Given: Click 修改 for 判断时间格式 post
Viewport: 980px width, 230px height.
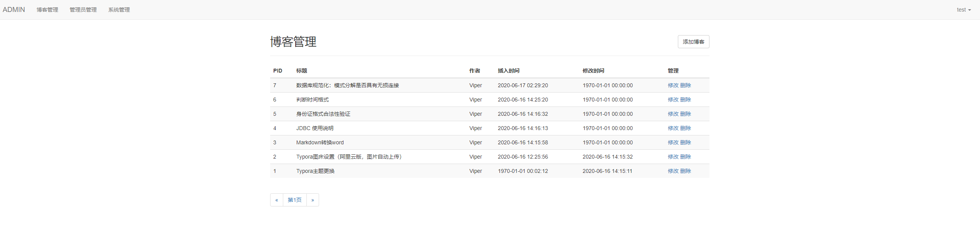Looking at the screenshot, I should (x=673, y=100).
